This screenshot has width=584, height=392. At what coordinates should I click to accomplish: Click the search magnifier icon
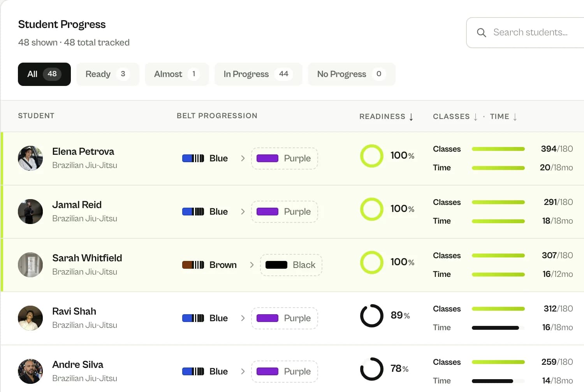click(482, 33)
